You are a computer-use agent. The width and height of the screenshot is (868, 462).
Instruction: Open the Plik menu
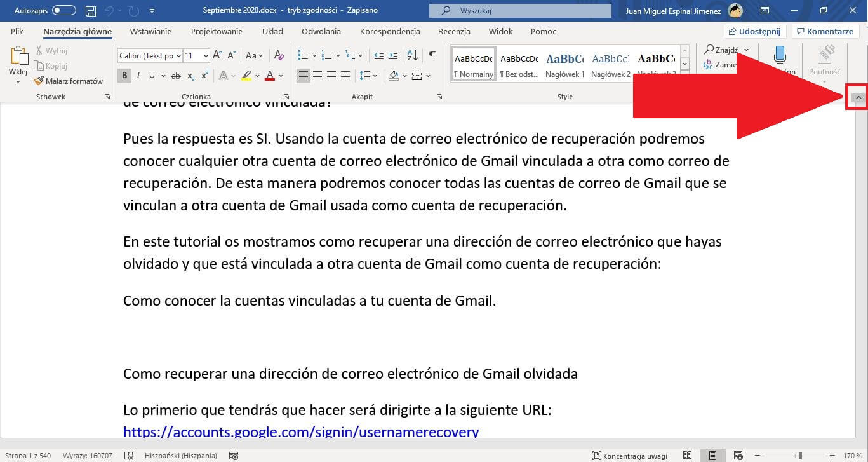point(17,31)
